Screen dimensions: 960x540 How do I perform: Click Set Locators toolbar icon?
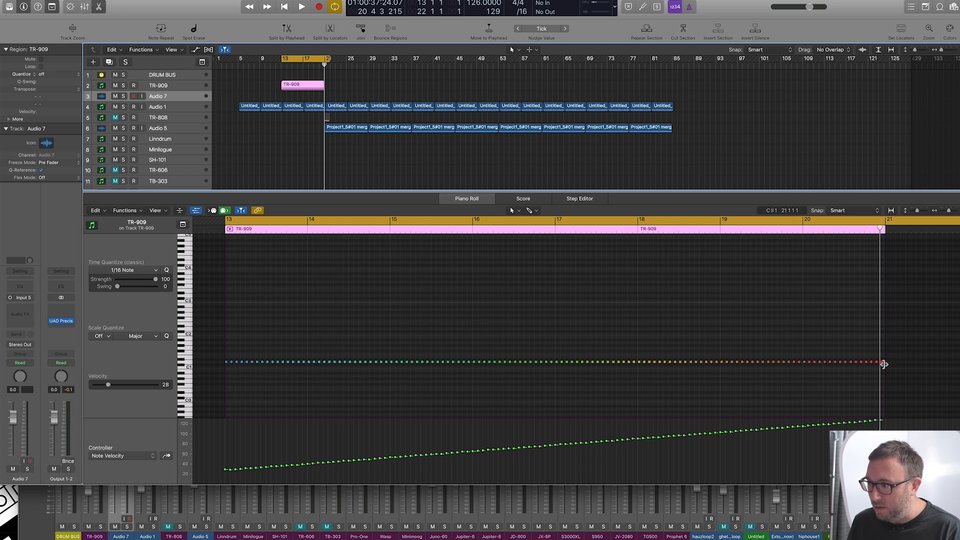[x=901, y=28]
